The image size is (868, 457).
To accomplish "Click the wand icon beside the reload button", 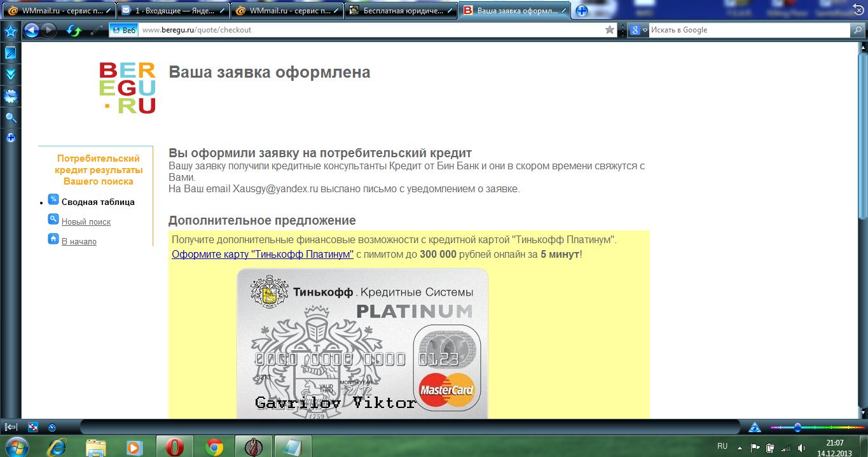I will pyautogui.click(x=96, y=30).
